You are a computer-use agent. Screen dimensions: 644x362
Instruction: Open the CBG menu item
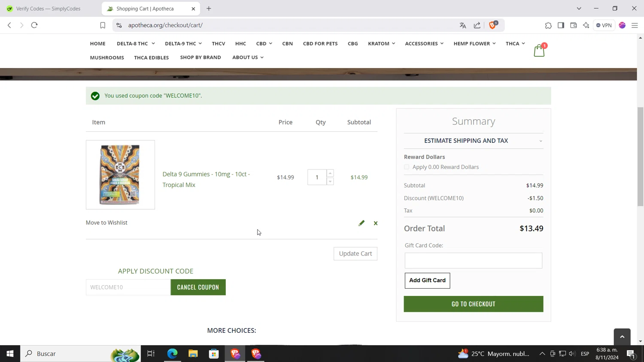[x=353, y=43]
